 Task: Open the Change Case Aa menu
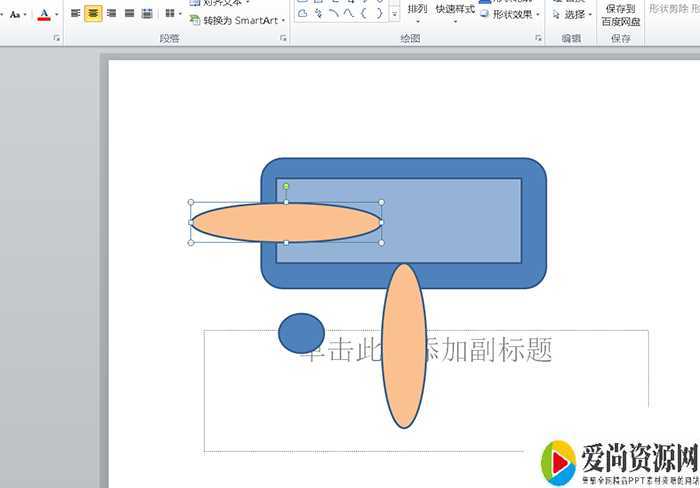click(17, 14)
